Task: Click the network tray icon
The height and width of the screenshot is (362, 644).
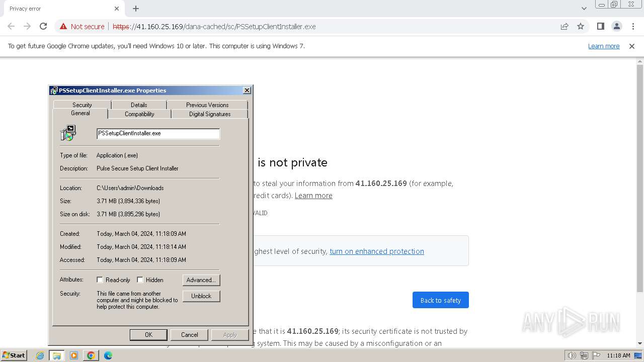Action: pyautogui.click(x=584, y=355)
